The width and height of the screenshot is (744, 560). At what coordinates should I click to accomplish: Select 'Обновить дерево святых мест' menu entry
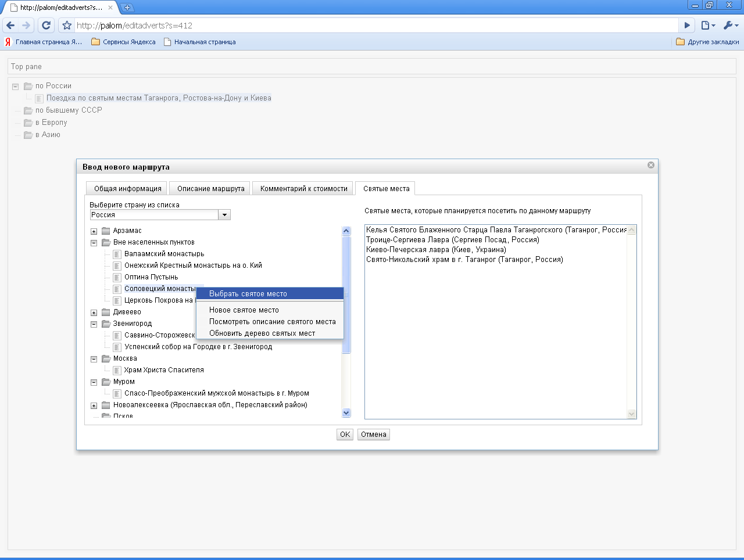[x=262, y=333]
